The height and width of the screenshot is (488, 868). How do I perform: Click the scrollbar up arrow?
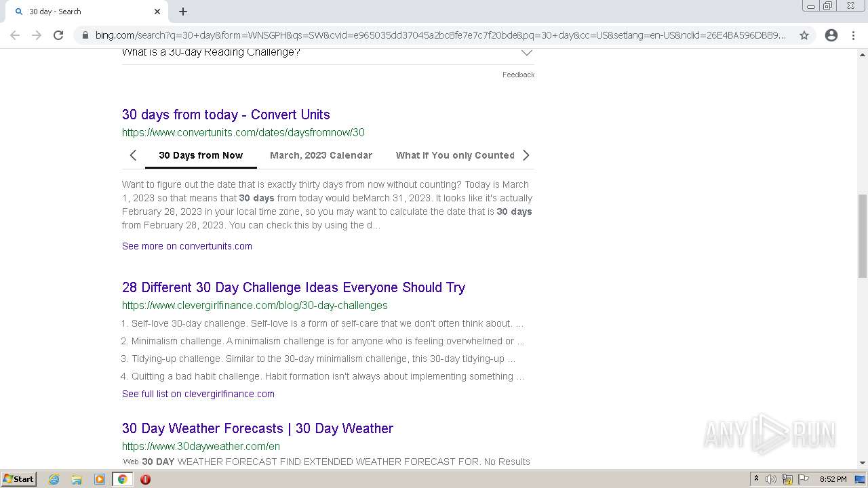click(x=863, y=54)
